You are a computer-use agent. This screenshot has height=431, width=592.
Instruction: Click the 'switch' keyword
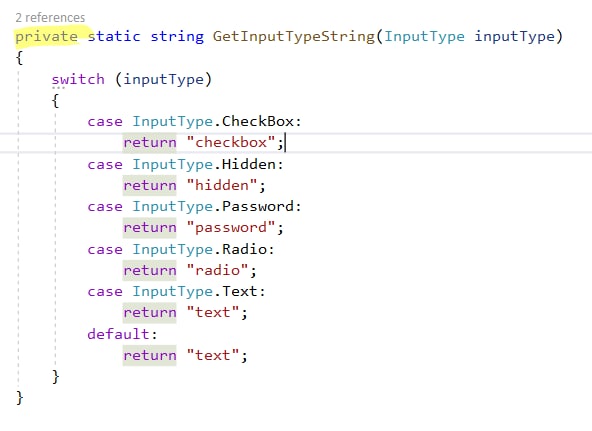click(x=78, y=79)
